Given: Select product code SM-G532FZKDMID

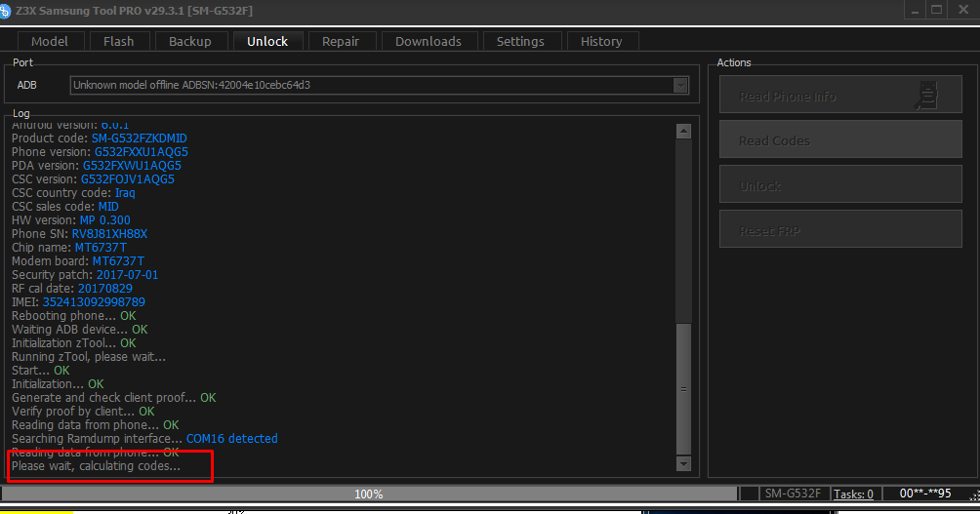Looking at the screenshot, I should click(140, 138).
